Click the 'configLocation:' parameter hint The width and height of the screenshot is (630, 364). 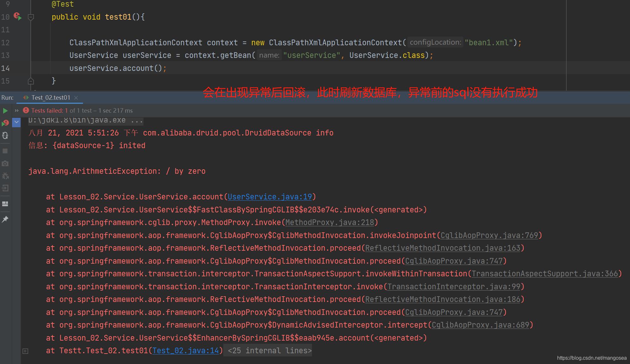click(x=435, y=42)
